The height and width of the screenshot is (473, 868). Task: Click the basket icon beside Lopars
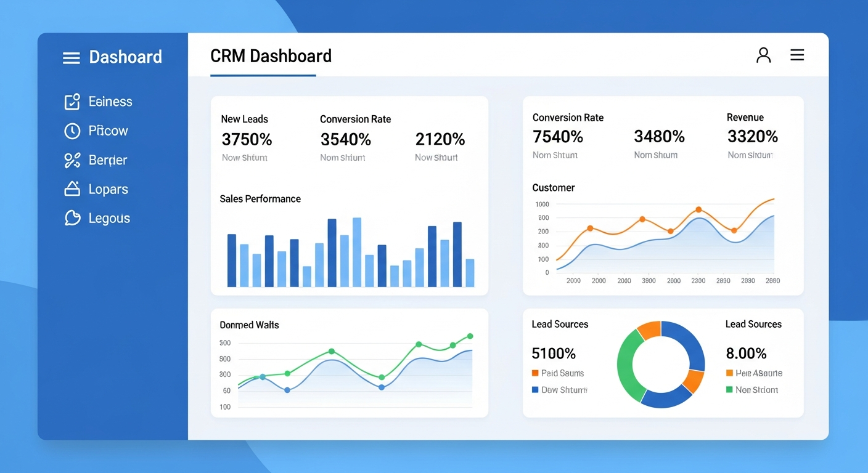click(x=72, y=189)
